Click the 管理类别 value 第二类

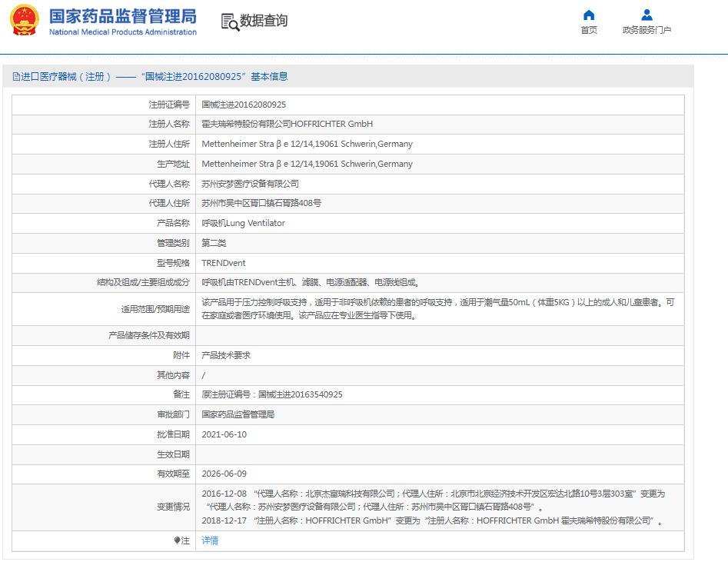tap(214, 243)
